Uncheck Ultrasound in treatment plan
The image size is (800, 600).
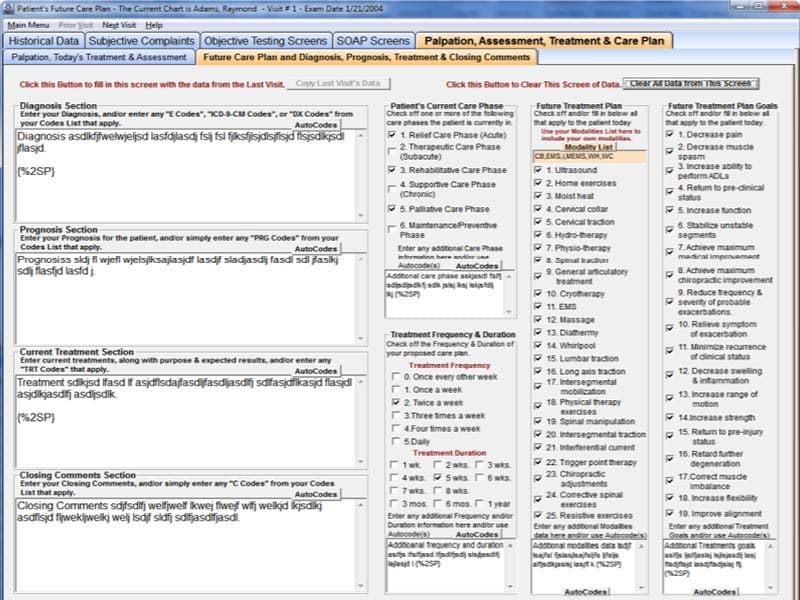tap(538, 170)
